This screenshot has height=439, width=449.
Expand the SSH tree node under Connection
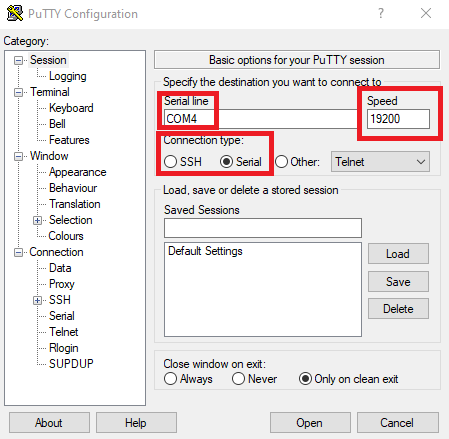37,300
